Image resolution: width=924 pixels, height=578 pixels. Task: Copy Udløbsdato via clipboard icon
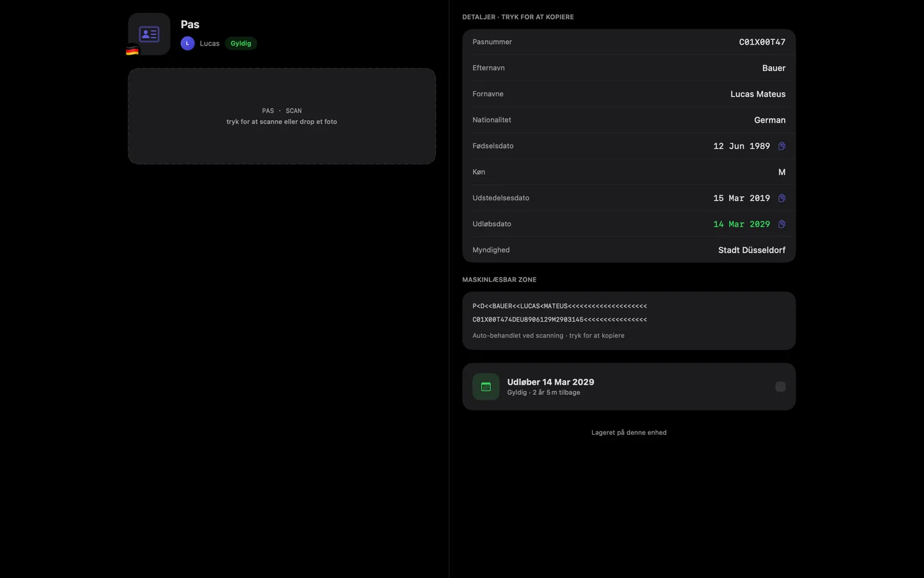tap(782, 224)
